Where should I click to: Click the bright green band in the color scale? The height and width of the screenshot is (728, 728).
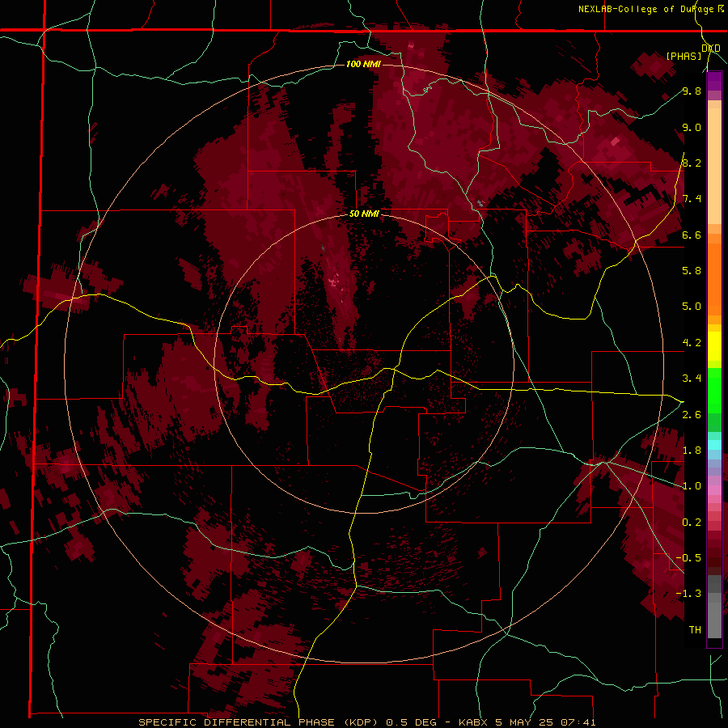coord(714,390)
